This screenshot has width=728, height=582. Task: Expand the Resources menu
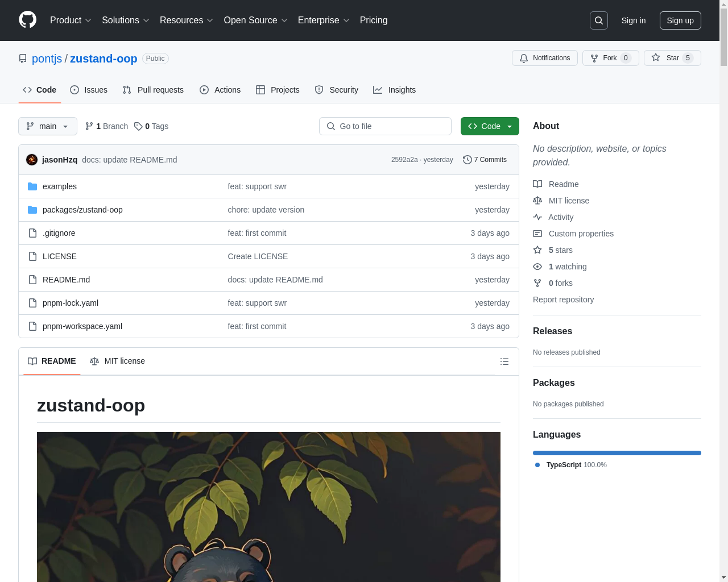(x=187, y=20)
